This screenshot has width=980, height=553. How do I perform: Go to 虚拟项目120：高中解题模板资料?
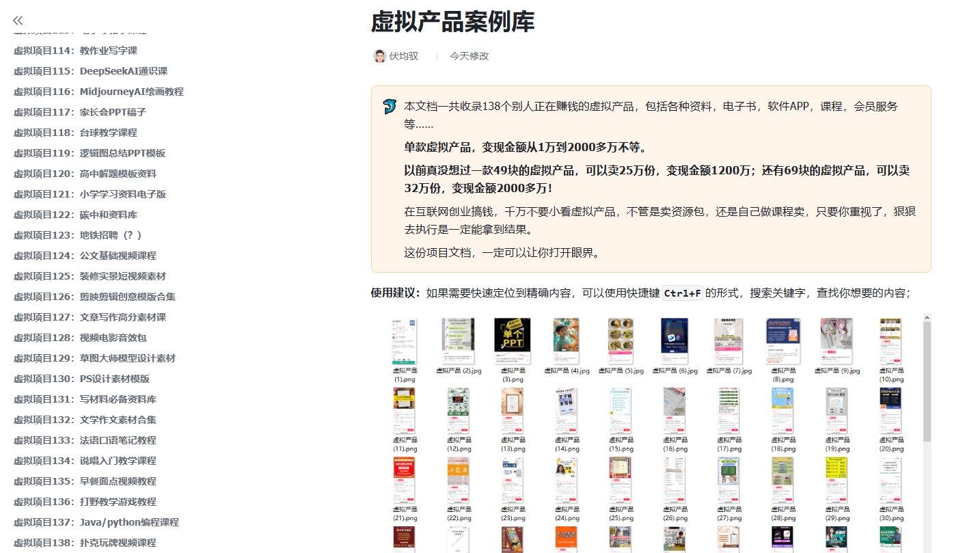click(85, 174)
